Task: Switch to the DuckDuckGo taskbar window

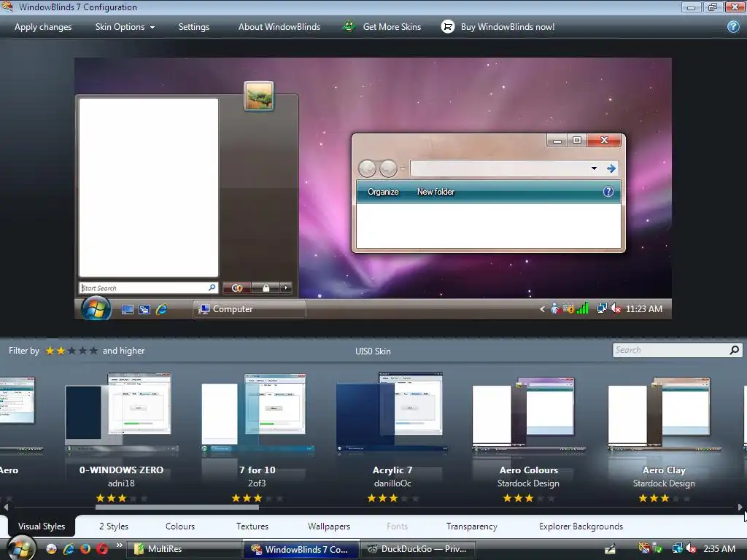Action: 418,549
